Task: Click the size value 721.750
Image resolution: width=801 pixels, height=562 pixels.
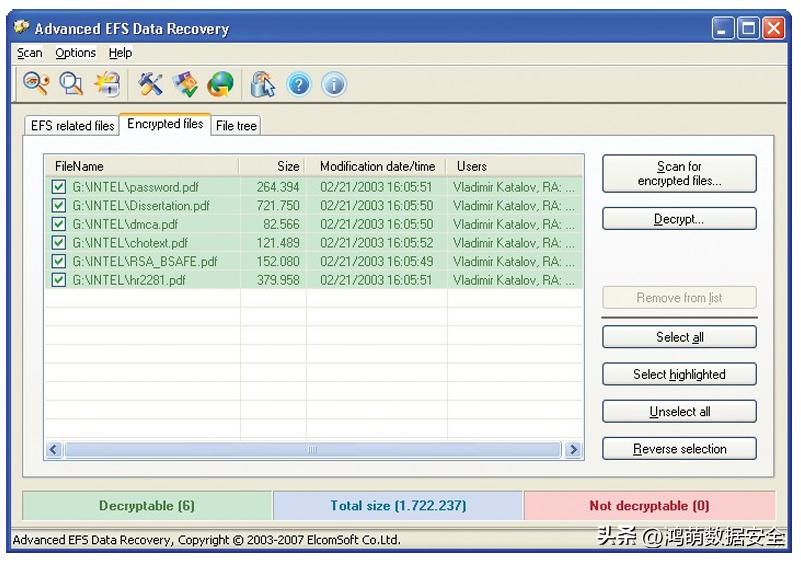Action: 278,205
